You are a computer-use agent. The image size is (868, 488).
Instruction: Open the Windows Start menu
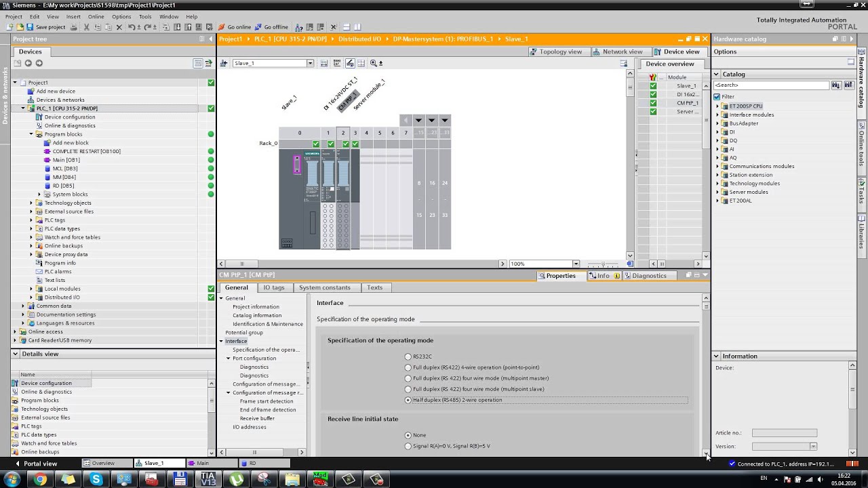[12, 479]
